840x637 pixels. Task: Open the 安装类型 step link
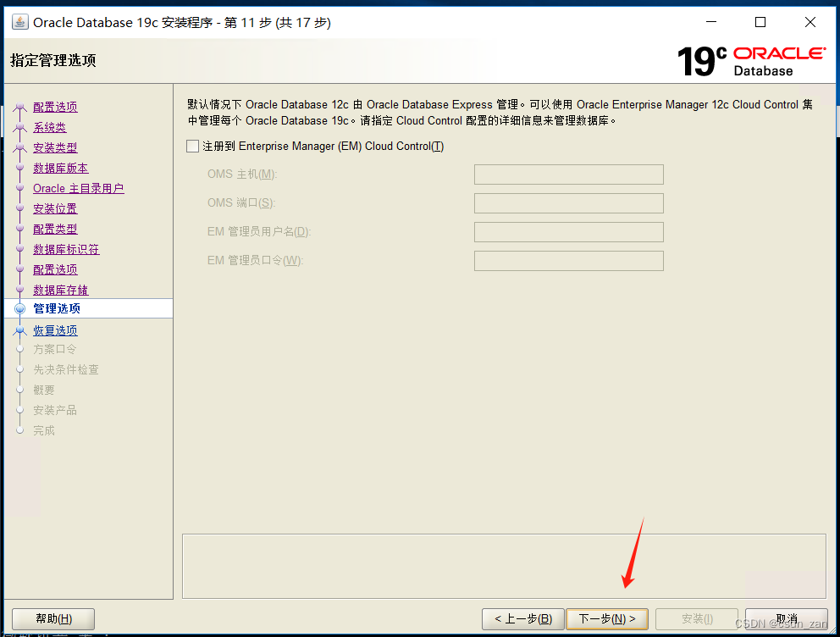pyautogui.click(x=55, y=147)
